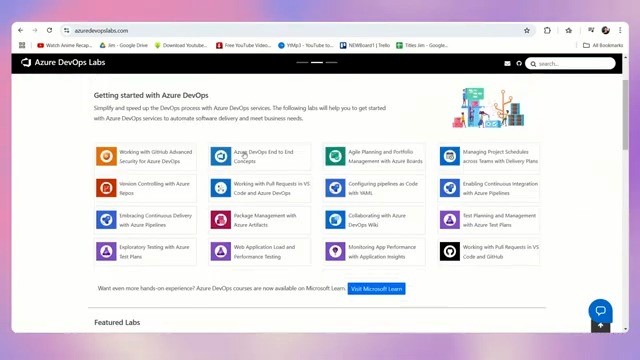Open Jim - Google Drive bookmark

pyautogui.click(x=124, y=45)
